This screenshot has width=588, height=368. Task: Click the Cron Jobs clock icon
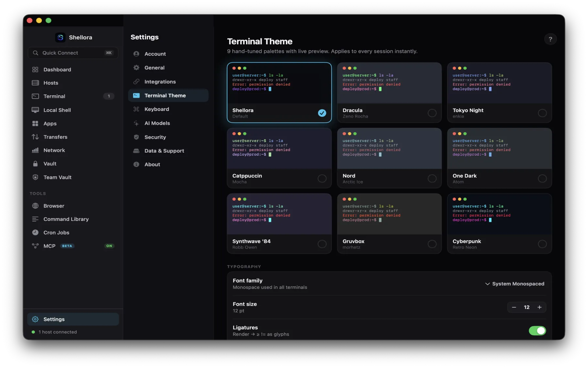35,233
